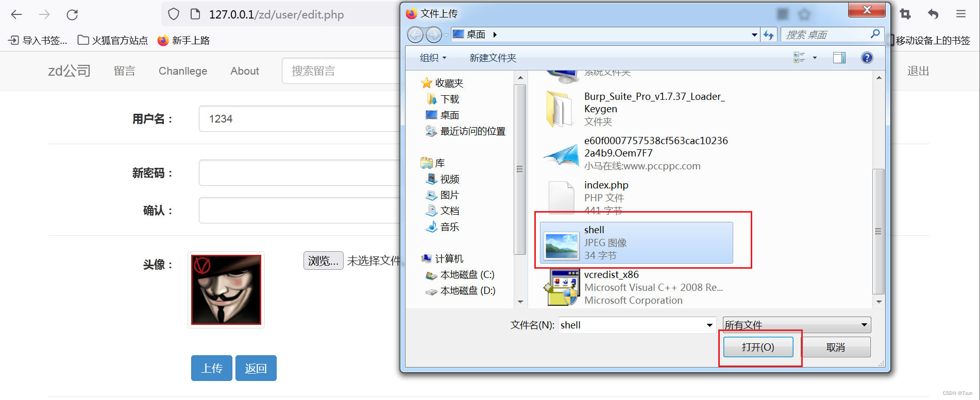980x400 pixels.
Task: Click the refresh location arrows icon
Action: pos(769,34)
